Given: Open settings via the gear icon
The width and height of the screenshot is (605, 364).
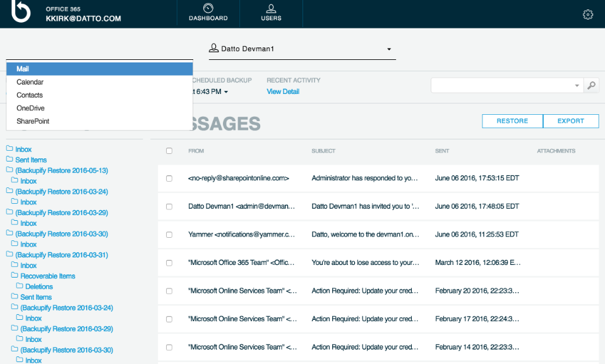Looking at the screenshot, I should click(x=588, y=15).
